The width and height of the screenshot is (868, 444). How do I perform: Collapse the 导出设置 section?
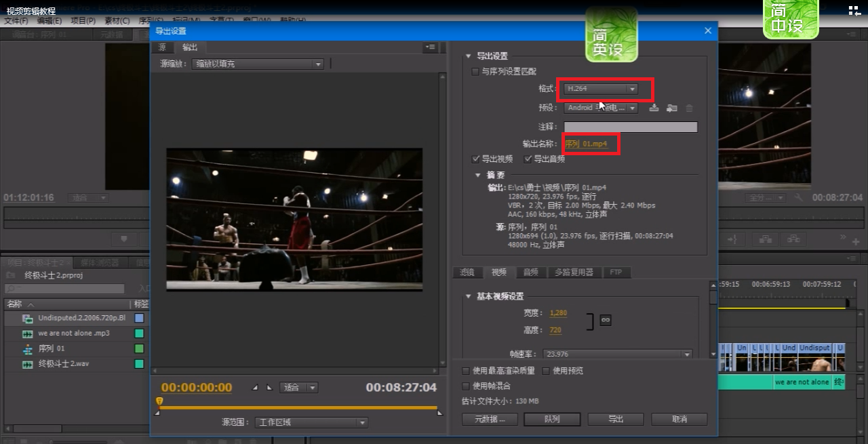468,56
